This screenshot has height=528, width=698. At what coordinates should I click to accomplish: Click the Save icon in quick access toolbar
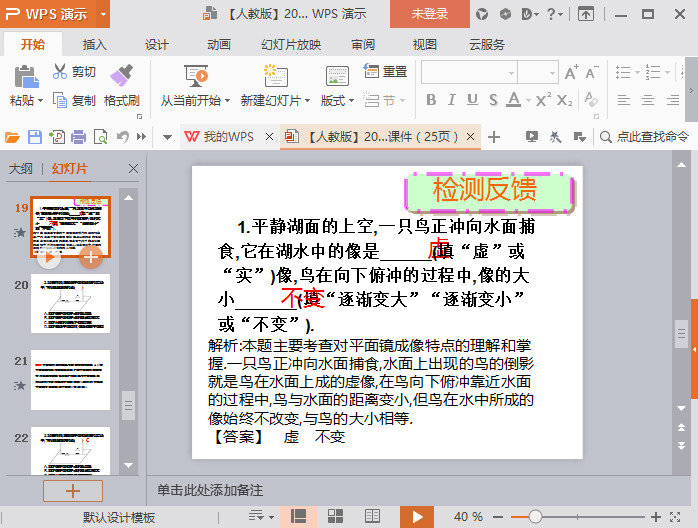point(35,137)
